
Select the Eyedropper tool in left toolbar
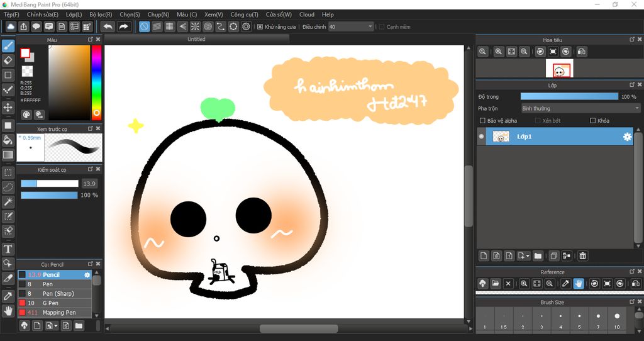(8, 296)
